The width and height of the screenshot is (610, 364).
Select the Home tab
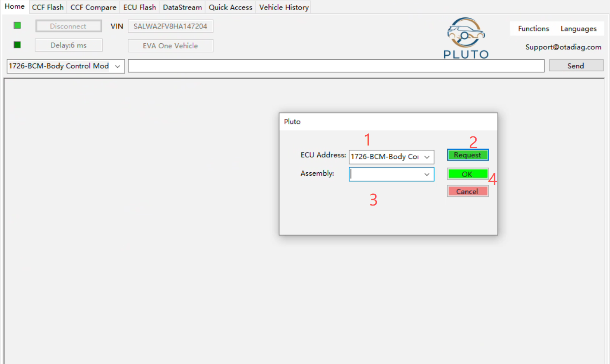14,6
